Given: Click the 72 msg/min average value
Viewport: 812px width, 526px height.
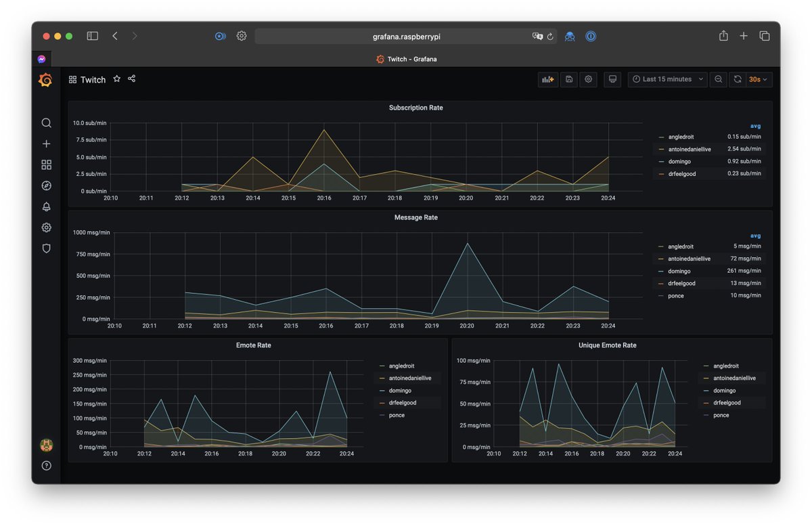Looking at the screenshot, I should coord(747,259).
